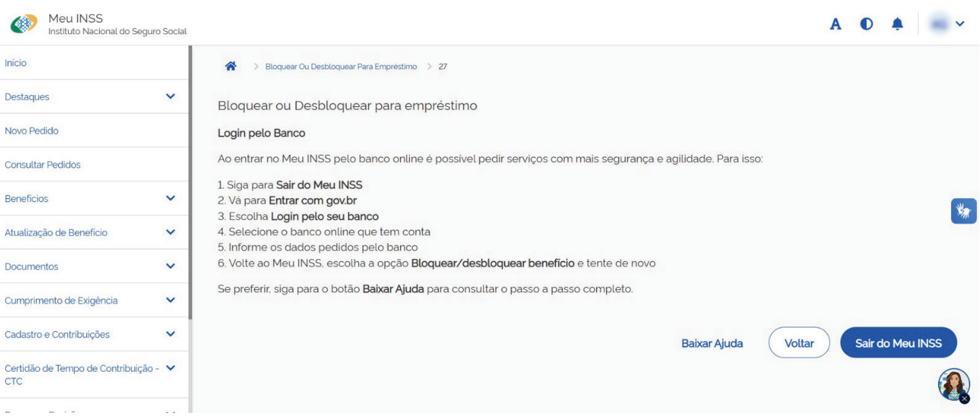The height and width of the screenshot is (417, 980).
Task: Go to home via breadcrumb house icon
Action: tap(230, 66)
